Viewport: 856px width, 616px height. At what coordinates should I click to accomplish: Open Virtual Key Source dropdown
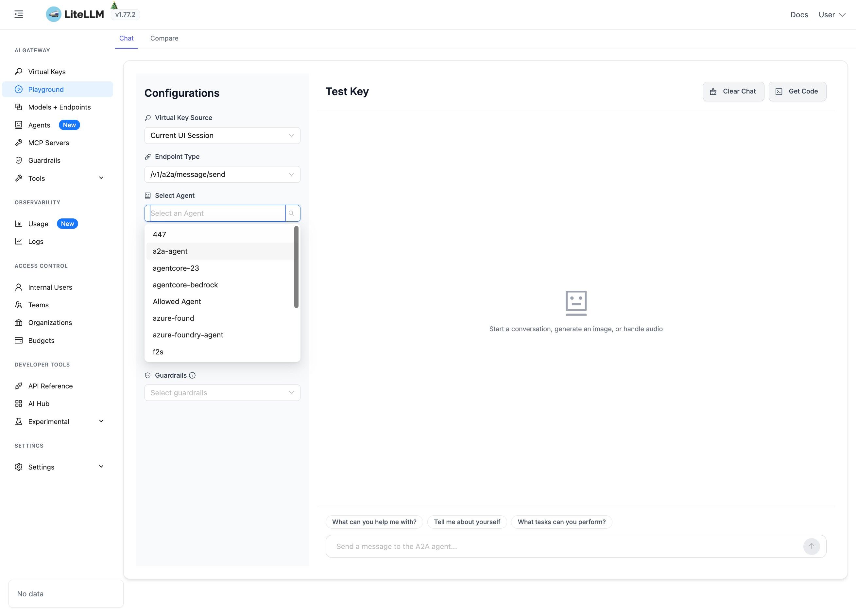[x=222, y=135]
